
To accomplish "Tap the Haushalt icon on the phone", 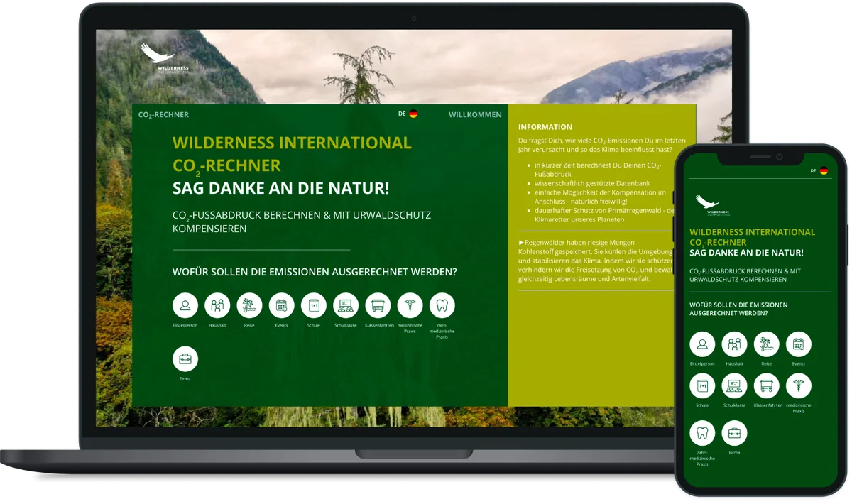I will [734, 344].
